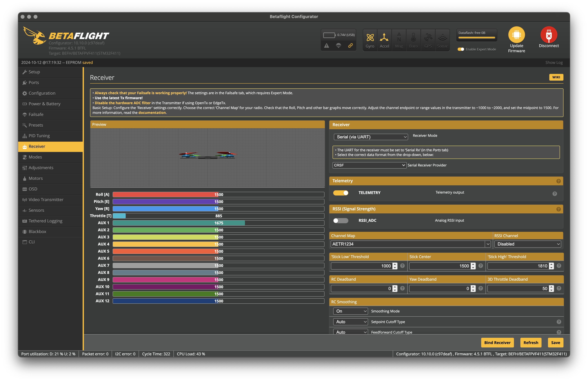Click the red Disconnect USB icon

[x=549, y=35]
